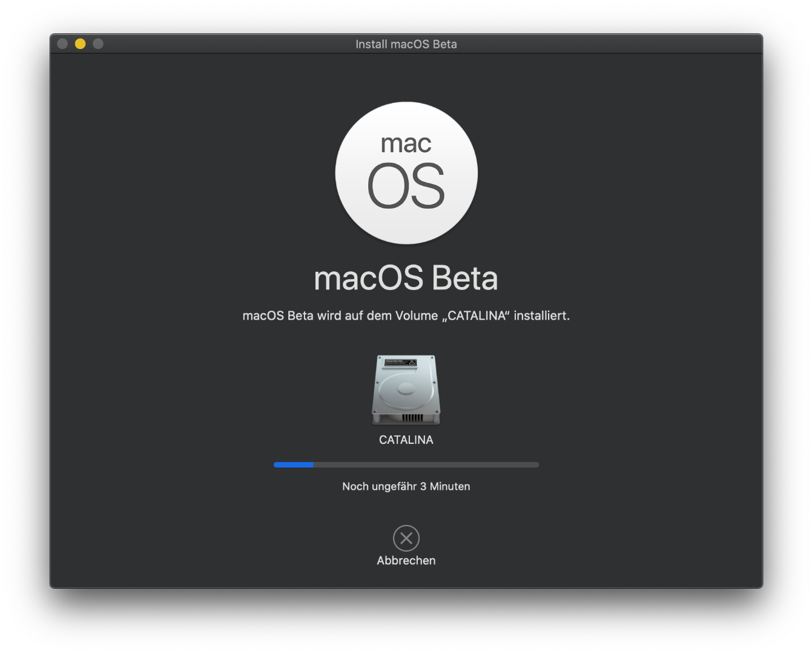Viewport: 812px width, 654px height.
Task: Click the "Noch ungefähr 3 Minuten" status text
Action: point(406,486)
